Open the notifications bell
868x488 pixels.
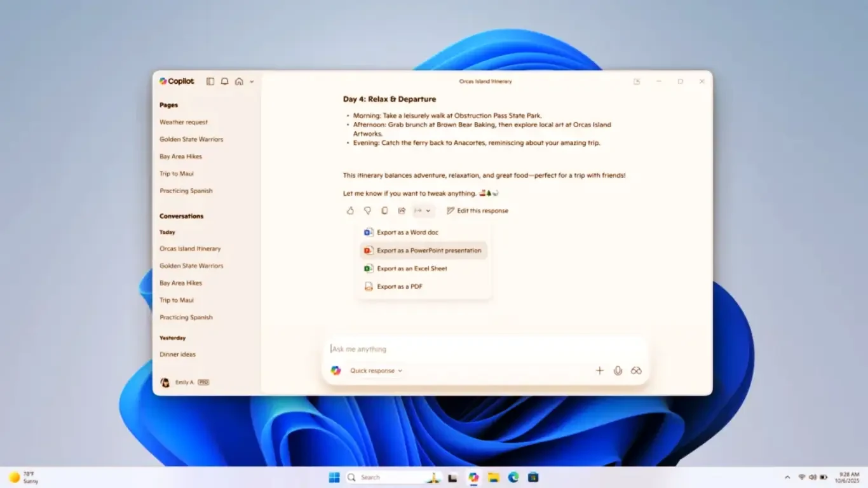click(x=224, y=81)
